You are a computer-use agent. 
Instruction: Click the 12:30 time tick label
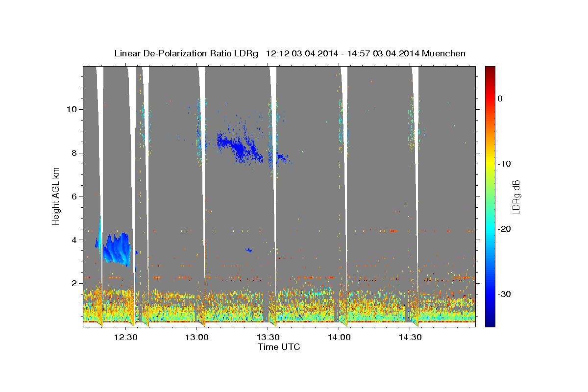click(126, 337)
